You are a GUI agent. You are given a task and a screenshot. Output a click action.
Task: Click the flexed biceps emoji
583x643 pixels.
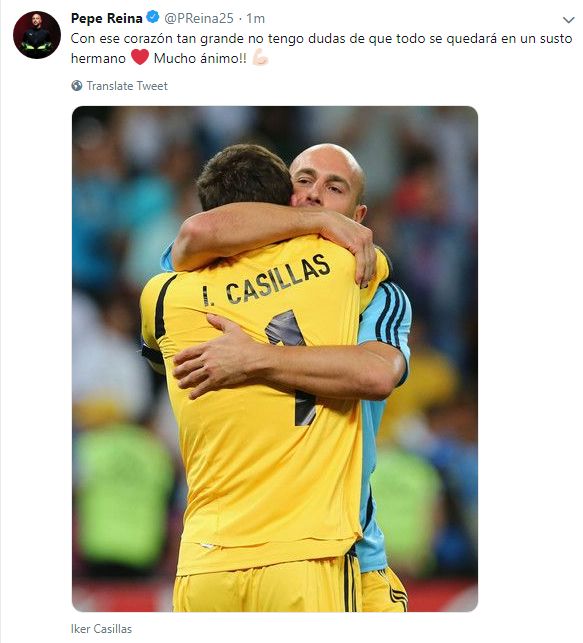coord(260,57)
